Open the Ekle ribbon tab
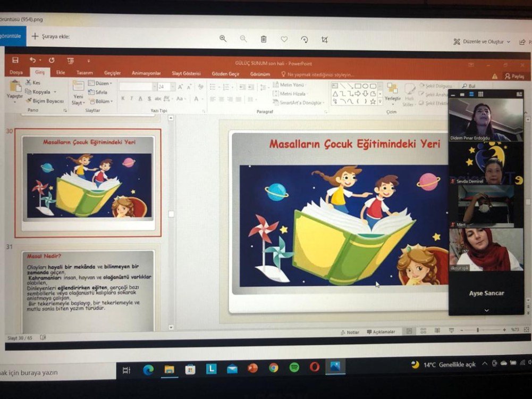Image resolution: width=532 pixels, height=399 pixels. (x=61, y=73)
